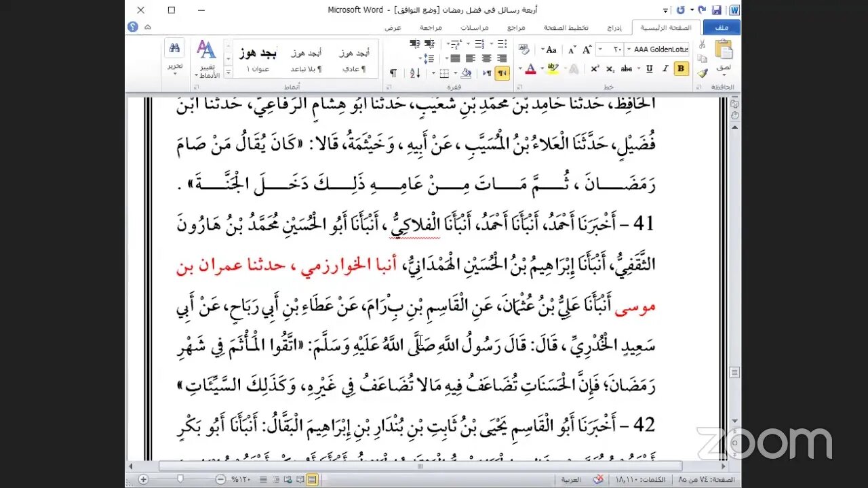Switch to تخطيط الصفحة (Page Layout) tab

566,28
